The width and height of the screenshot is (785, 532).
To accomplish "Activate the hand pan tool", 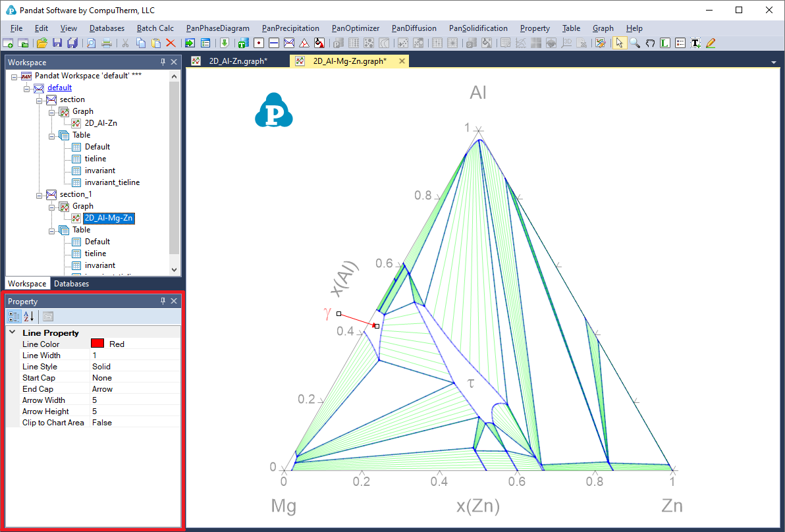I will pyautogui.click(x=650, y=43).
